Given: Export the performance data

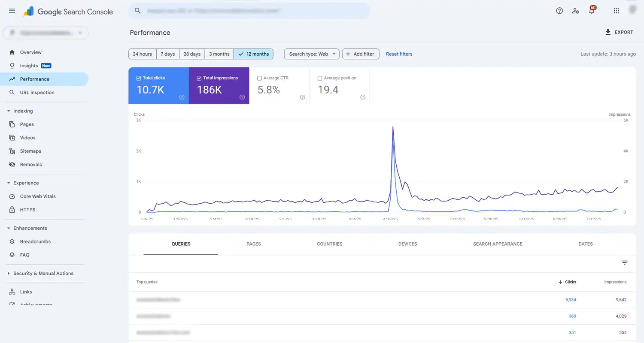Looking at the screenshot, I should pyautogui.click(x=620, y=32).
